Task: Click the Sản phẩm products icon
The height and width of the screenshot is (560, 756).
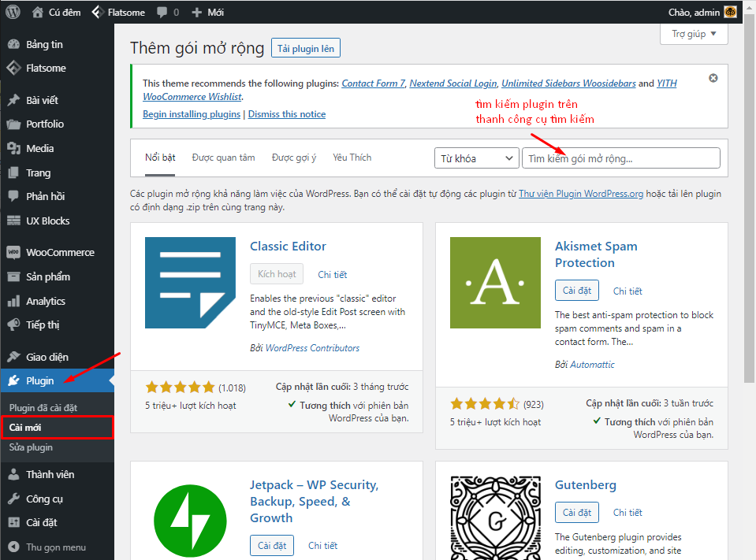Action: (x=13, y=277)
